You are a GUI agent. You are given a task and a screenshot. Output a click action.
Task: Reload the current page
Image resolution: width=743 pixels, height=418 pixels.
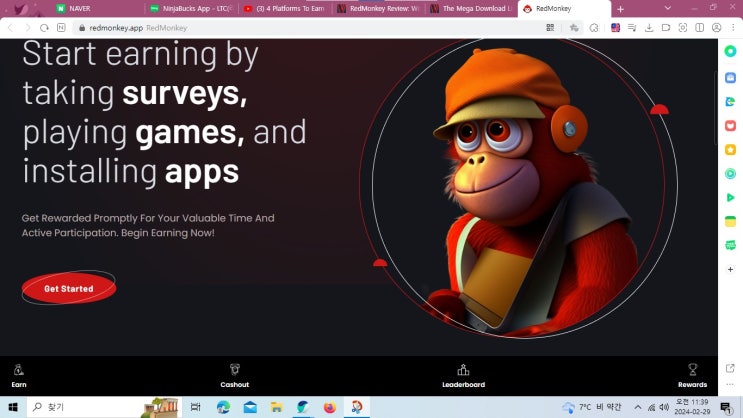(44, 28)
